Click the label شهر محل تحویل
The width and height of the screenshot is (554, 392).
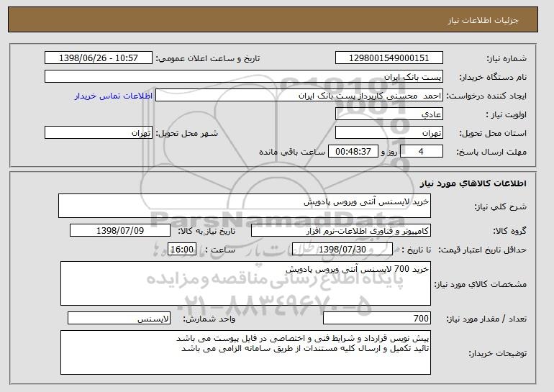(x=187, y=133)
